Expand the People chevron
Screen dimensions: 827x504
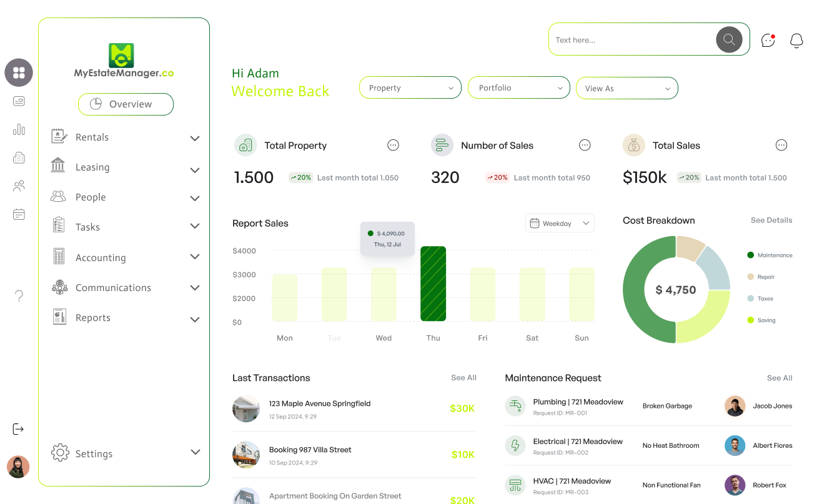click(195, 198)
